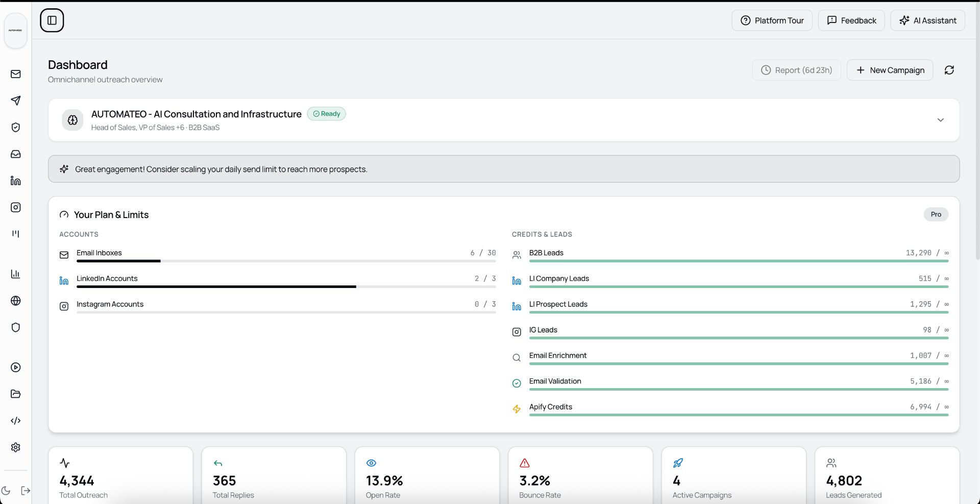Click the engagement tip banner

point(504,169)
